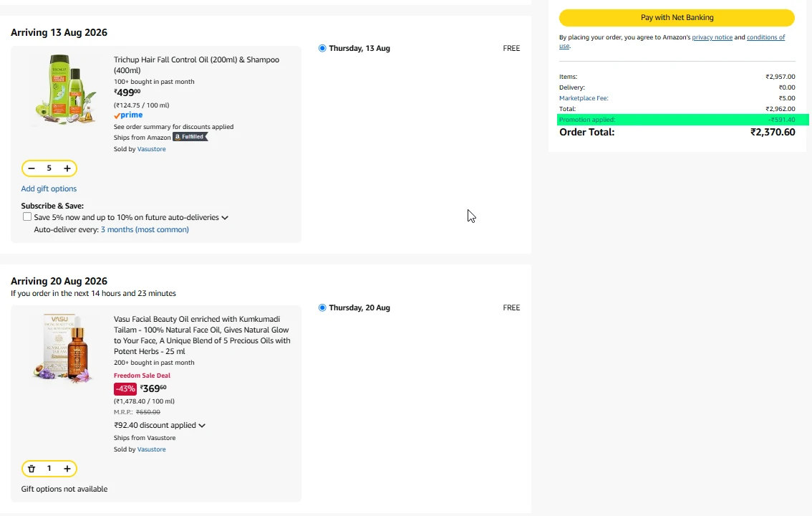Viewport: 812px width, 516px height.
Task: Increase Vasu Facial Oil quantity with plus
Action: pyautogui.click(x=67, y=469)
